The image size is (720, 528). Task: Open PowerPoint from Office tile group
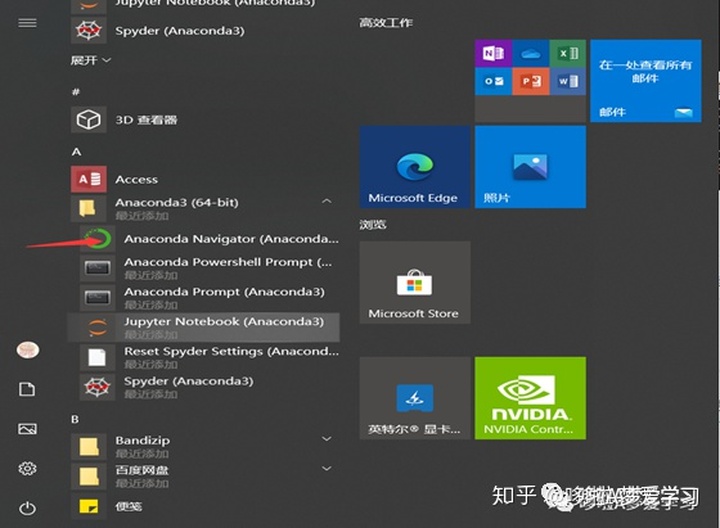coord(530,81)
